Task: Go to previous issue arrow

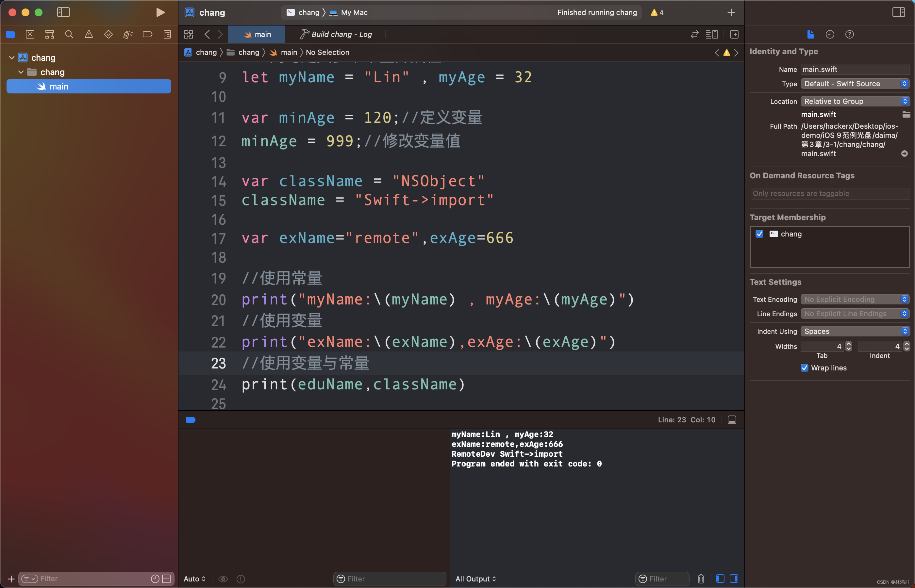Action: click(x=717, y=53)
